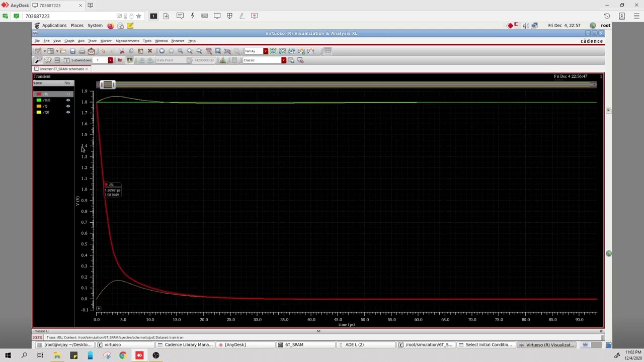The height and width of the screenshot is (362, 644).
Task: Click the histogram bars icon
Action: [x=223, y=60]
